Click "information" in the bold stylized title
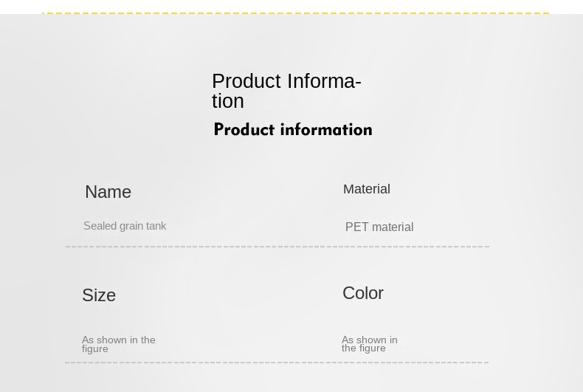Viewport: 583px width, 392px height. pos(325,130)
